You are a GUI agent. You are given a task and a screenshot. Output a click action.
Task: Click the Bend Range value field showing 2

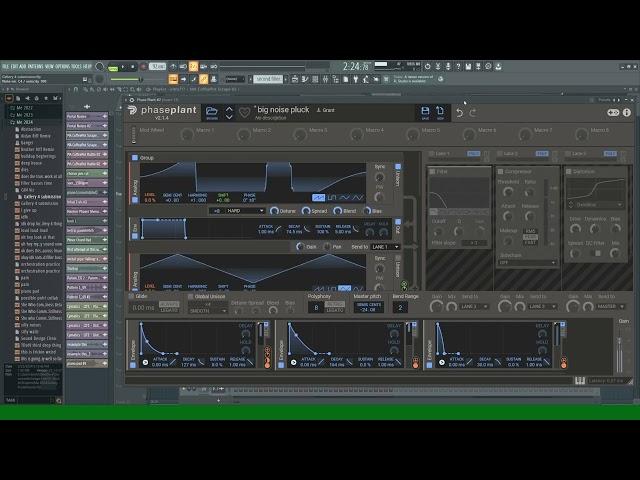click(400, 307)
